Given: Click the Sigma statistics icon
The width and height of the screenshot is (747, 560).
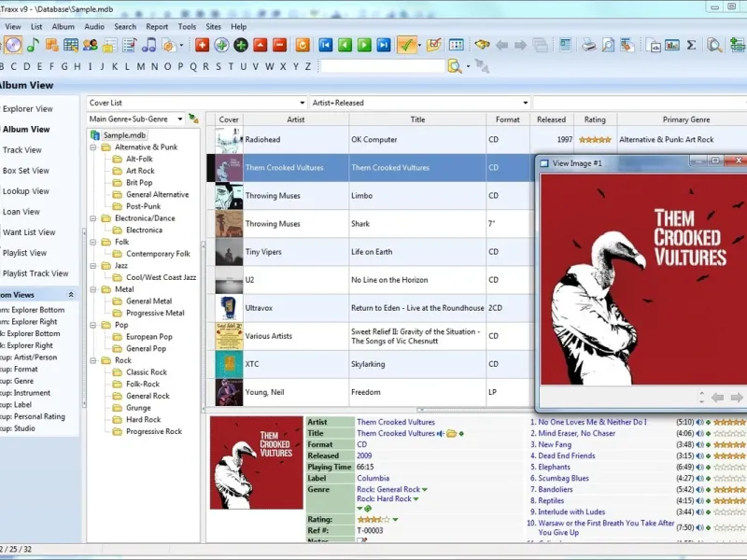Looking at the screenshot, I should 691,45.
